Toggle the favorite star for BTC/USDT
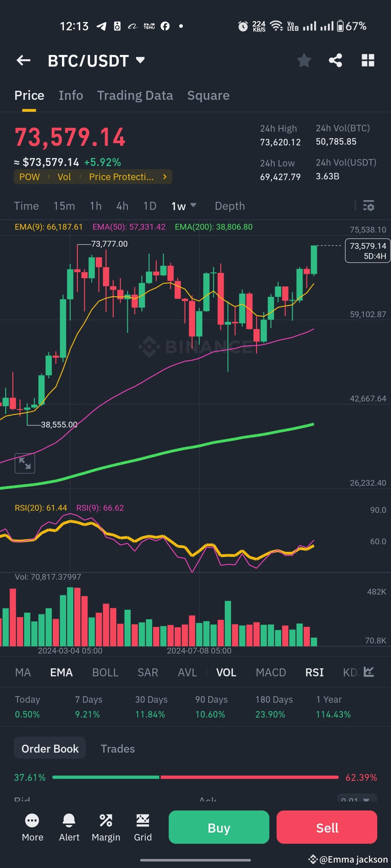Viewport: 391px width, 868px height. pos(304,60)
